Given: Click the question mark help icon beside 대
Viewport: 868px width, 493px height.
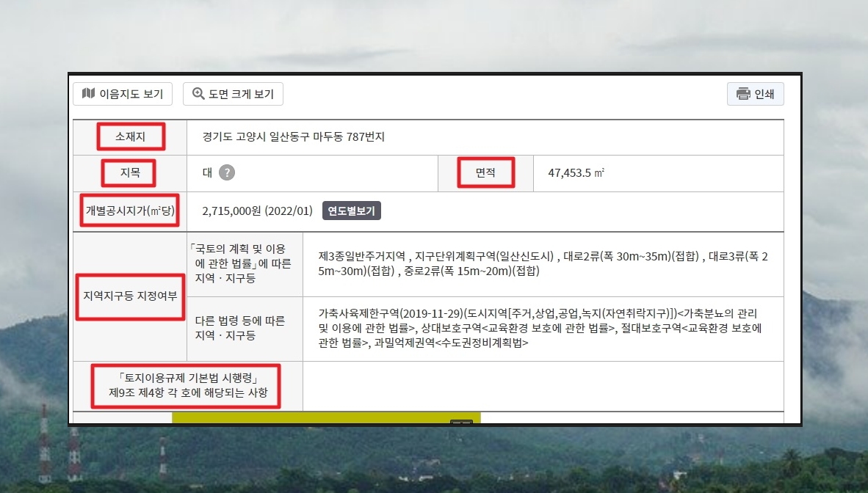Looking at the screenshot, I should [x=227, y=172].
